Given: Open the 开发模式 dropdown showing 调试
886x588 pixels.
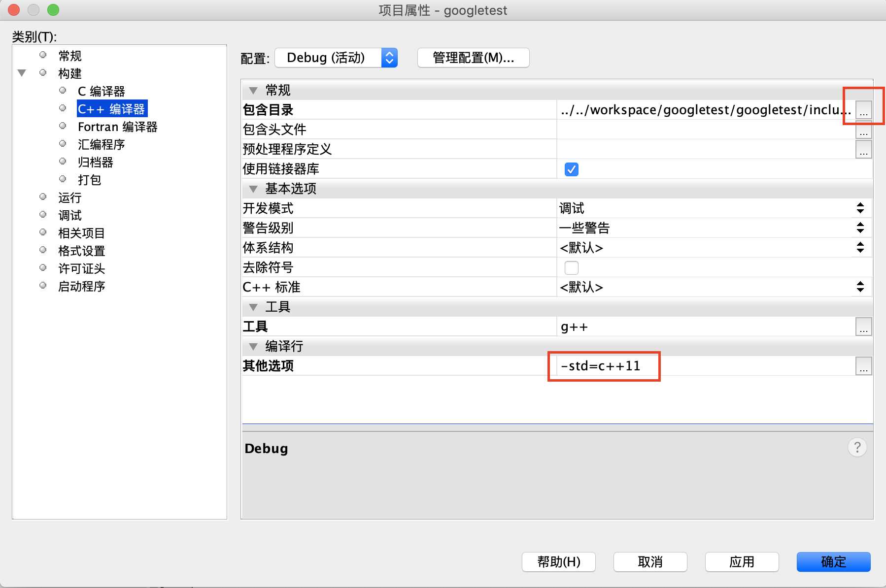Looking at the screenshot, I should [x=715, y=208].
